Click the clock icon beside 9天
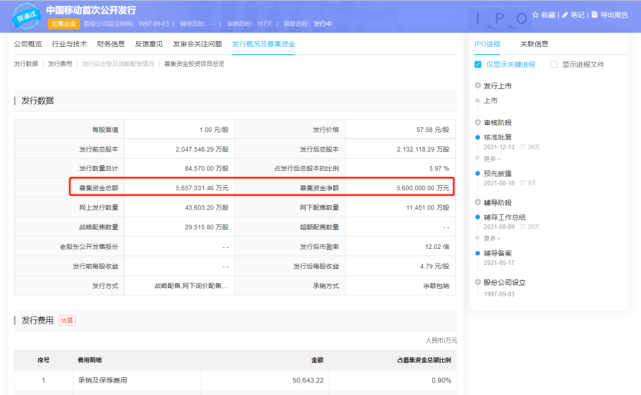 [522, 183]
